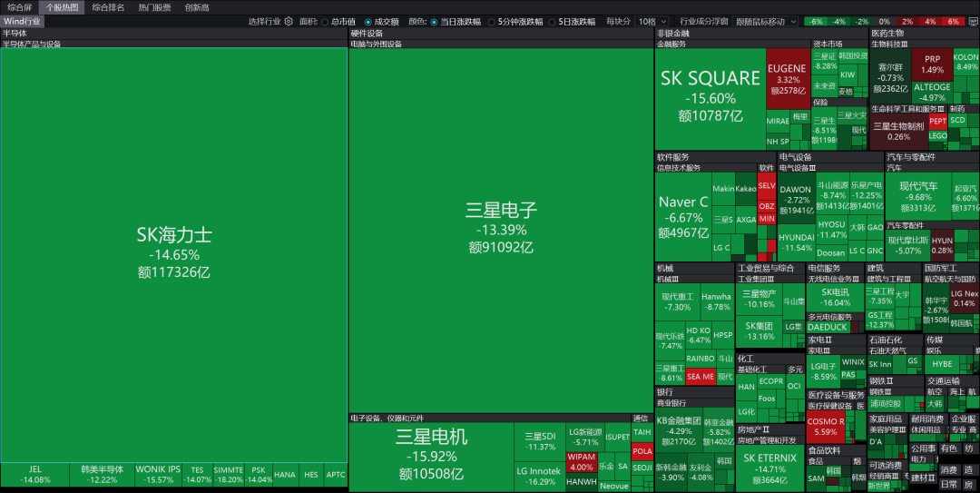Select the PRP 1.49% tile
Screen dimensions: 980x493
click(x=932, y=64)
